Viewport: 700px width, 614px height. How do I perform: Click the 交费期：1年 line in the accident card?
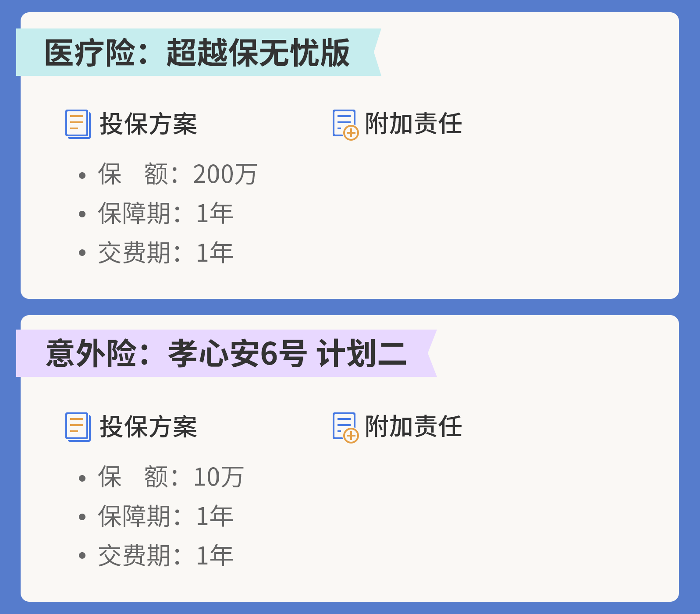point(166,556)
